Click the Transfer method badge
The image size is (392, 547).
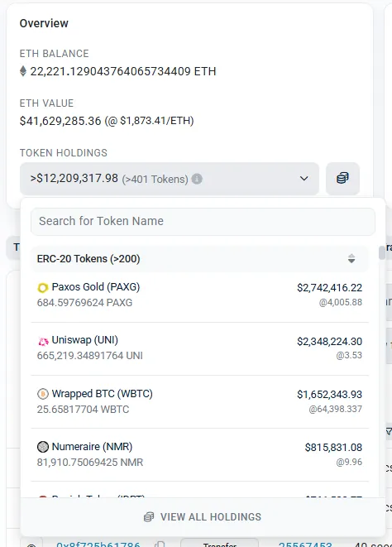[220, 544]
